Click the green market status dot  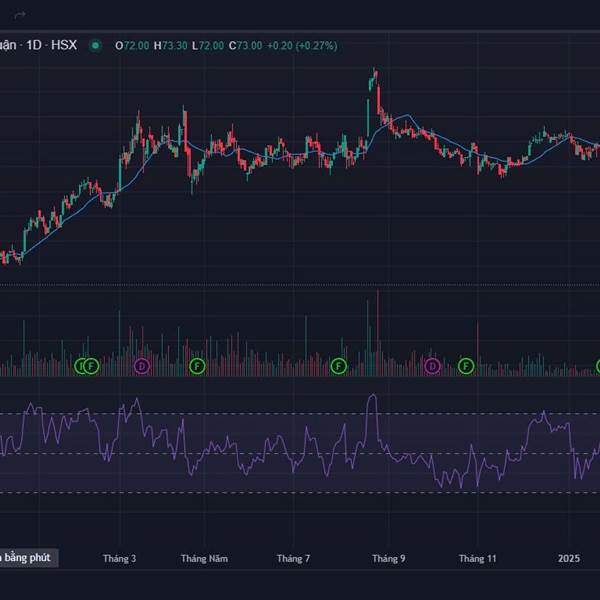click(95, 46)
